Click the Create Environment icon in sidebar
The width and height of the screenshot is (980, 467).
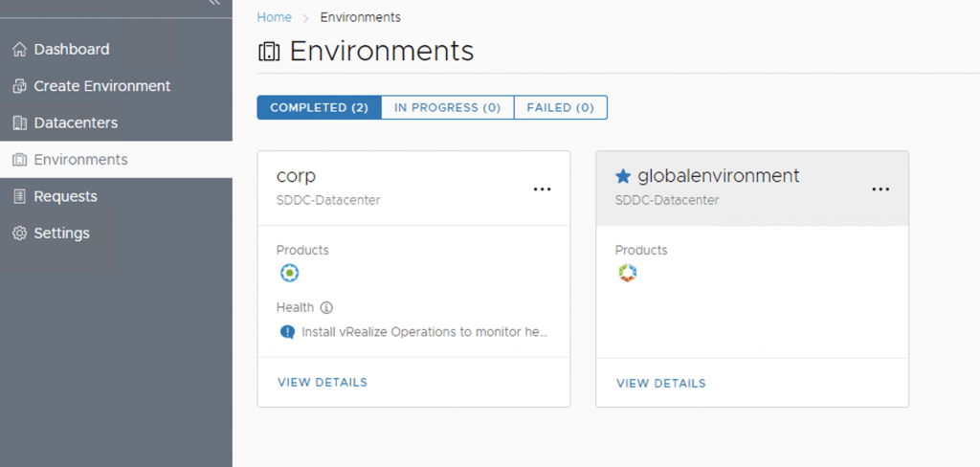click(19, 86)
